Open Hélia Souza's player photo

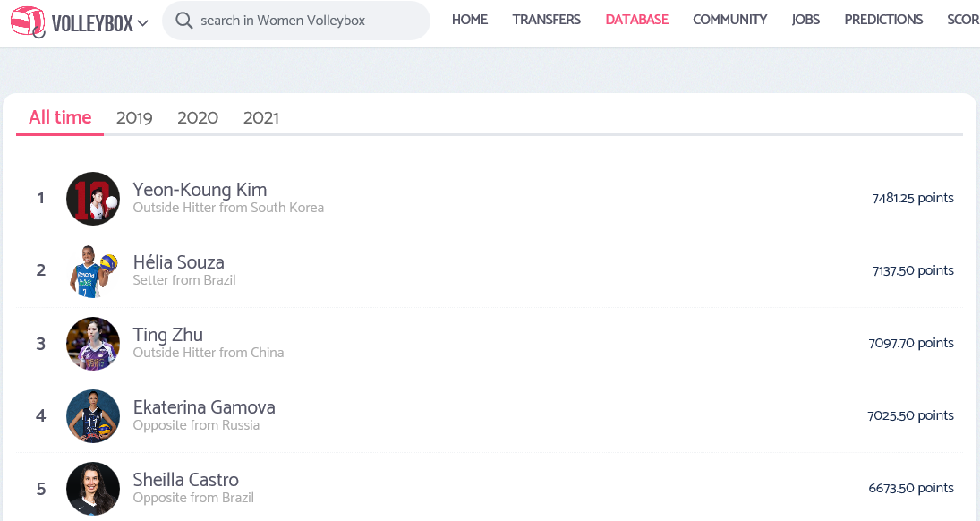[x=93, y=271]
